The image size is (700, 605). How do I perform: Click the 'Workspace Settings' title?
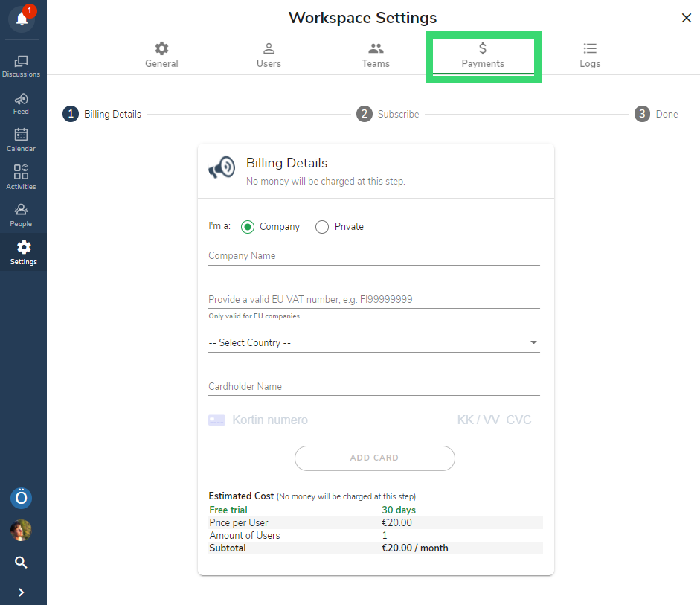[362, 18]
